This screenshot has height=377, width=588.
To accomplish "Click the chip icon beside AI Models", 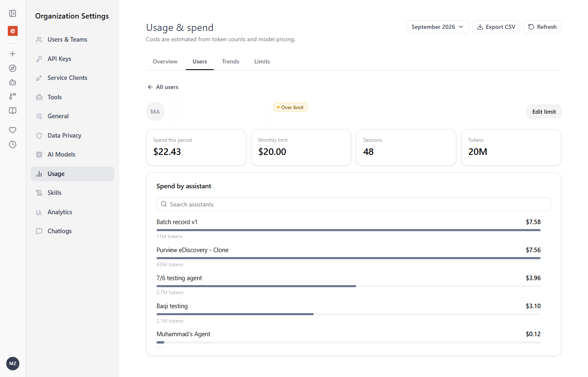I will [39, 155].
